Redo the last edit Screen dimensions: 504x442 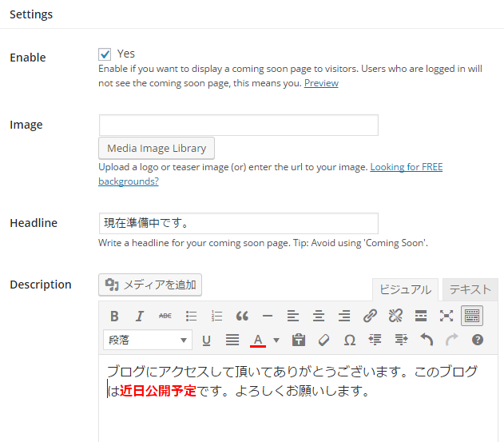click(x=452, y=340)
